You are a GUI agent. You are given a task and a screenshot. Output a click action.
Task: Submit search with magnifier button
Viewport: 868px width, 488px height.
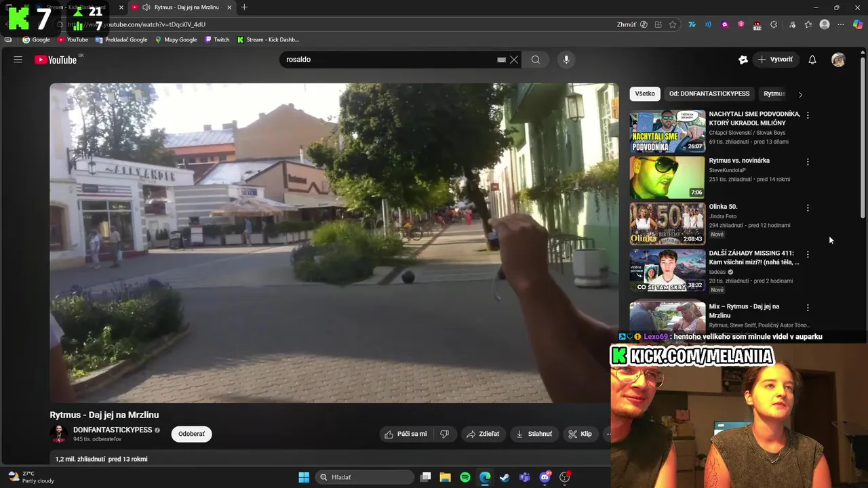536,60
